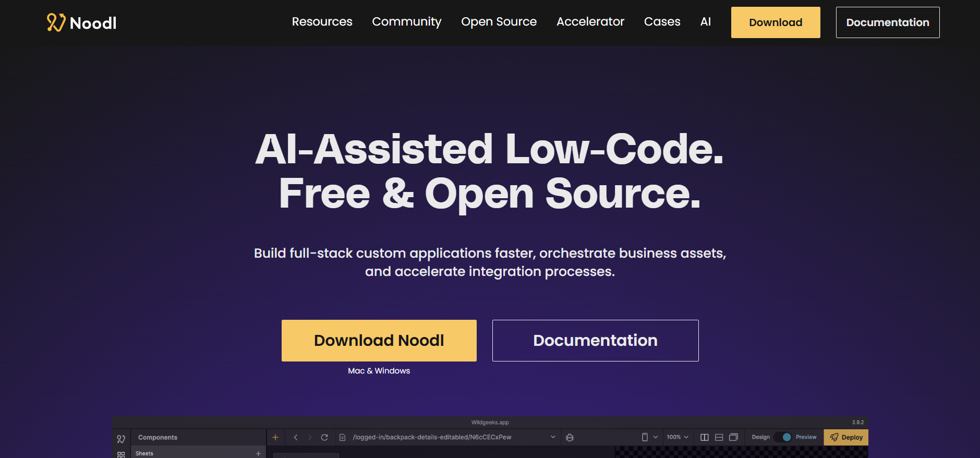980x458 pixels.
Task: Click the Open Source nav link
Action: click(499, 22)
